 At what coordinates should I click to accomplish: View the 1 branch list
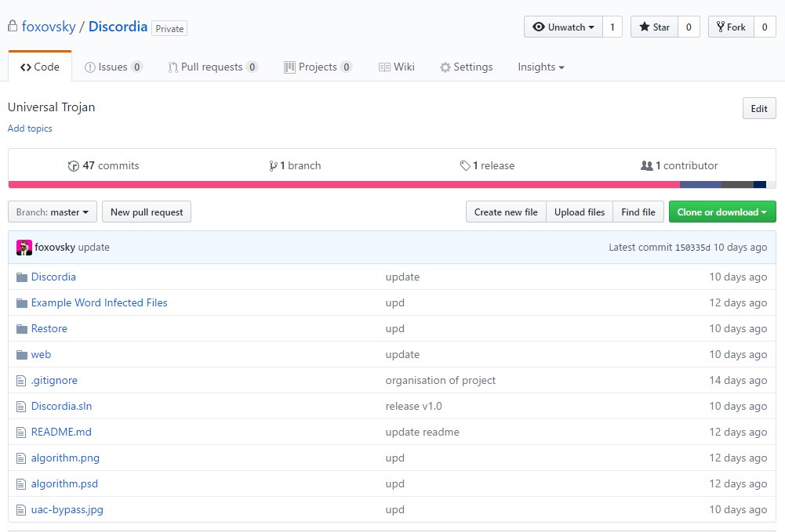(295, 165)
